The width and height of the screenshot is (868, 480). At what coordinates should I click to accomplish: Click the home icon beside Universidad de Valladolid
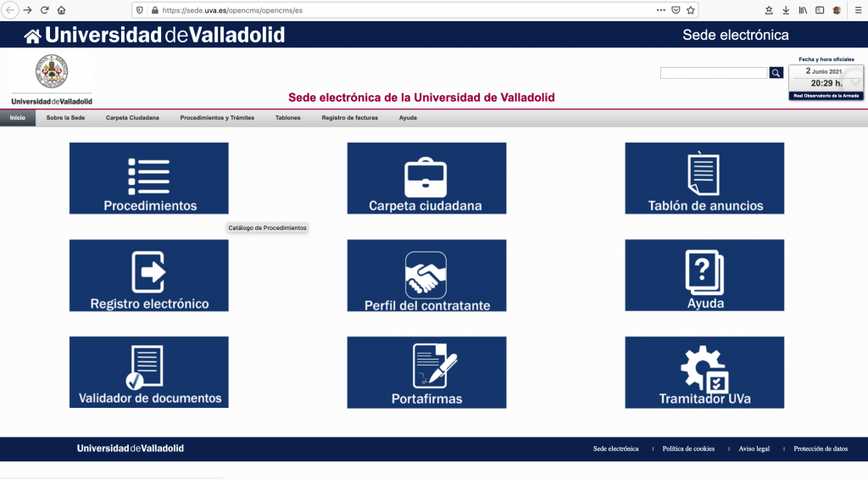pos(32,36)
